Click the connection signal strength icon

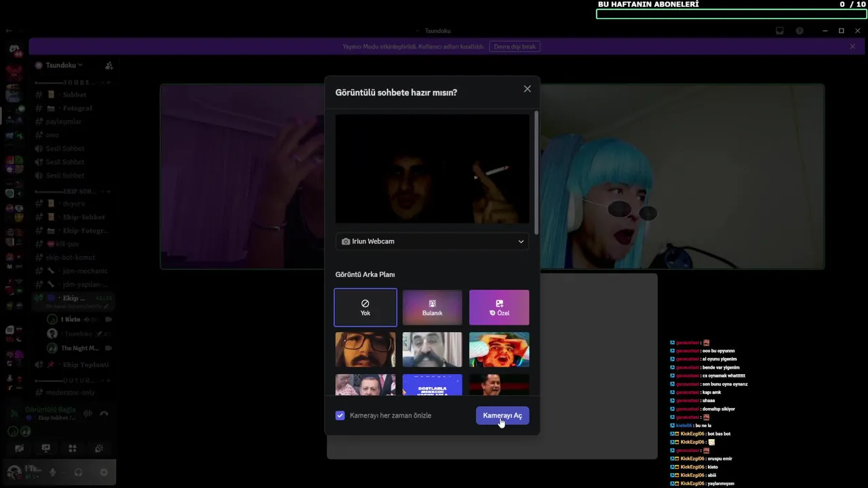[14, 413]
